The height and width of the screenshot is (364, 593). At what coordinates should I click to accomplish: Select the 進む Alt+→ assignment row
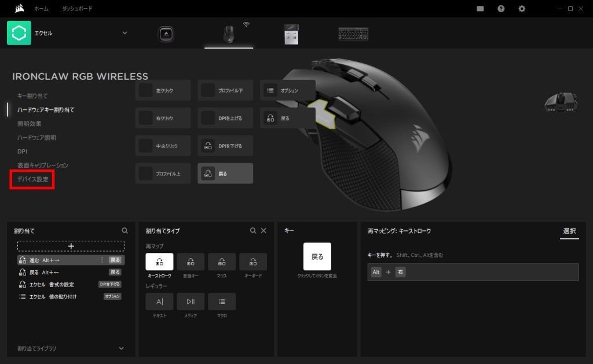(x=71, y=260)
